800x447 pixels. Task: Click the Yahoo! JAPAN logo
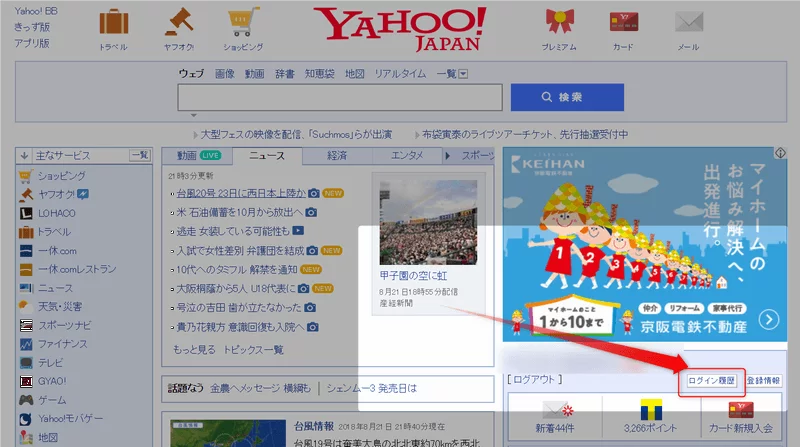pyautogui.click(x=400, y=29)
